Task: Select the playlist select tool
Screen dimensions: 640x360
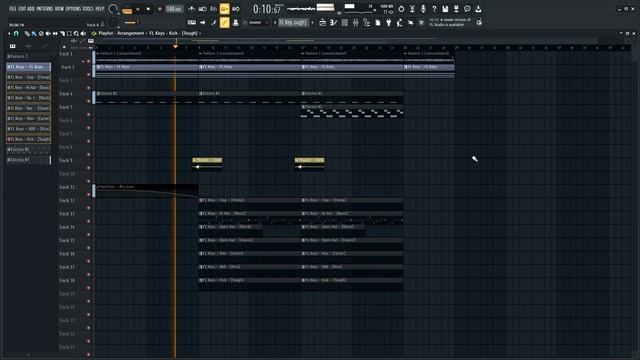Action: pos(69,33)
